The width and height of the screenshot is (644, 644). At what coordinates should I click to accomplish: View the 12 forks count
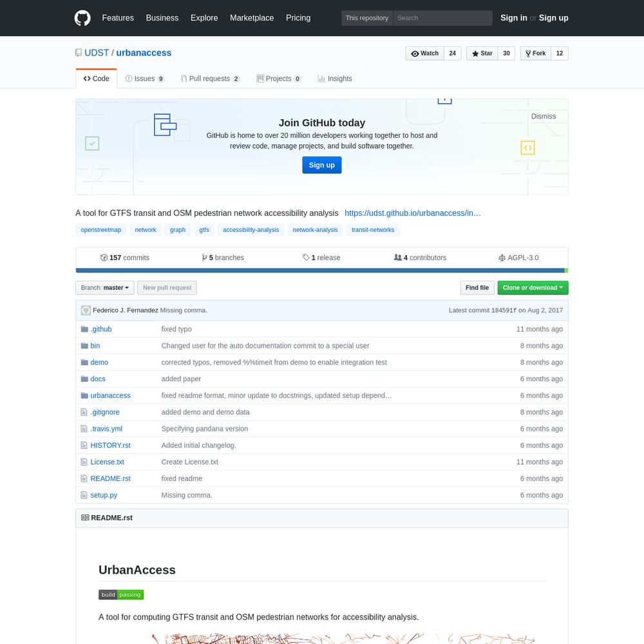point(560,53)
